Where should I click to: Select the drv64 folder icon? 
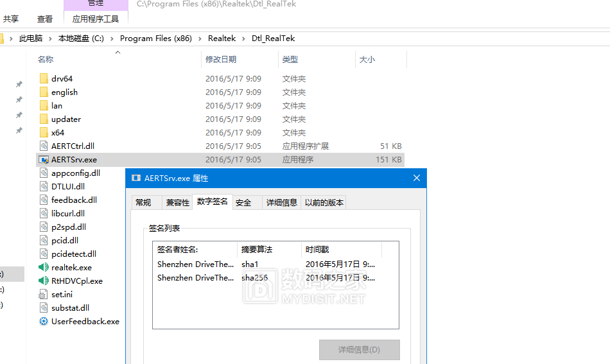tap(44, 78)
